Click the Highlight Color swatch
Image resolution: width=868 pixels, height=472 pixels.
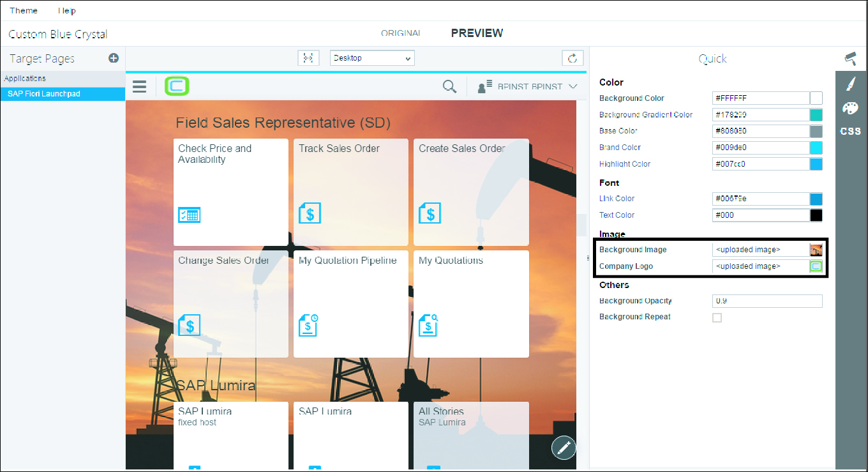(x=816, y=164)
